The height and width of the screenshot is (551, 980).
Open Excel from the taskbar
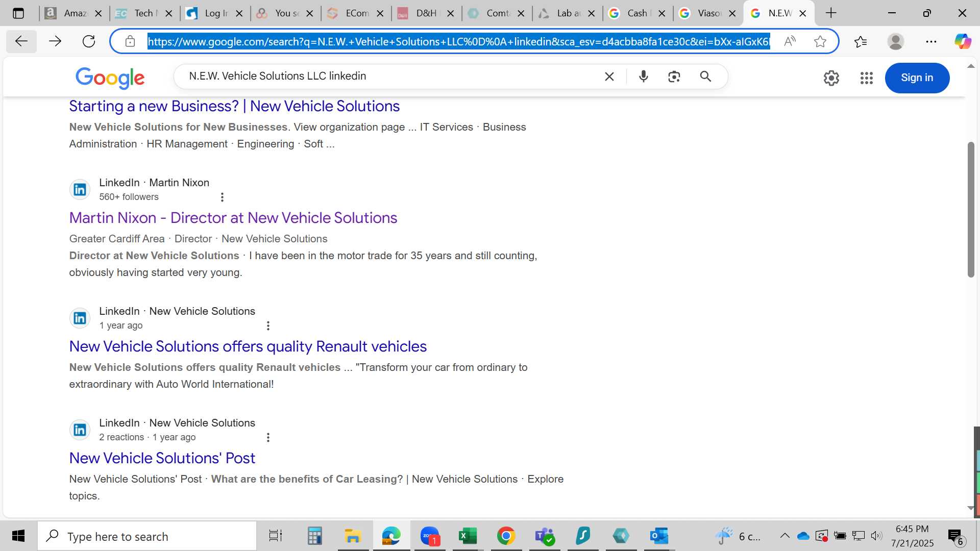[468, 536]
